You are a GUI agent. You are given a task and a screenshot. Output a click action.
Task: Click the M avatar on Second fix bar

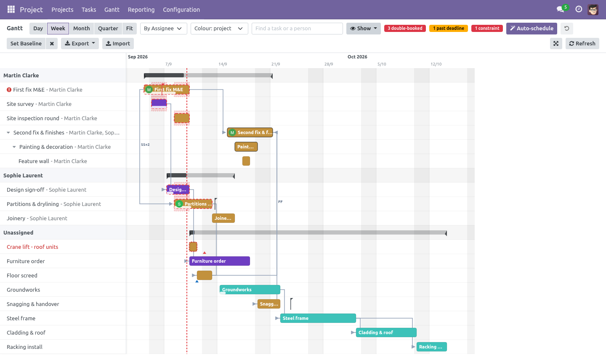232,132
